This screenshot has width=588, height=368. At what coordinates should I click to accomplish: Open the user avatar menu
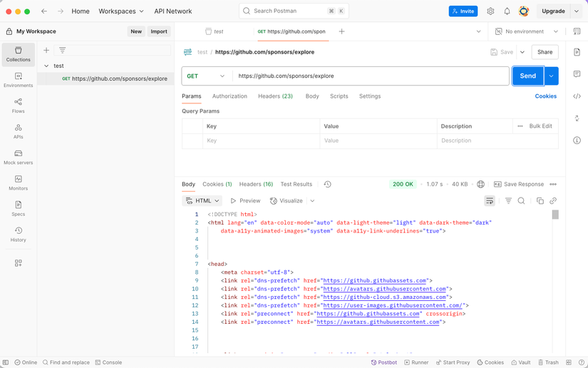(524, 11)
